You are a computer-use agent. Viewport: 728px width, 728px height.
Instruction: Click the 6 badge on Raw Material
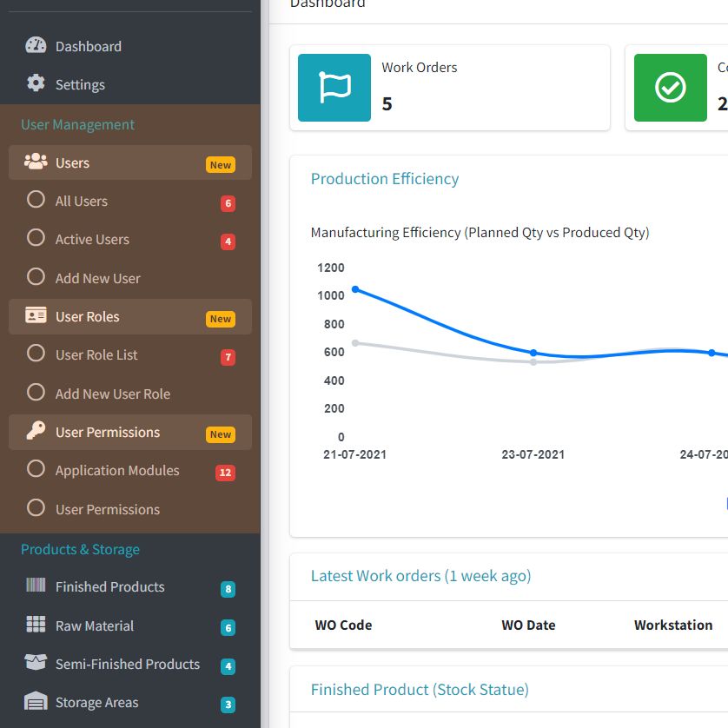point(228,628)
